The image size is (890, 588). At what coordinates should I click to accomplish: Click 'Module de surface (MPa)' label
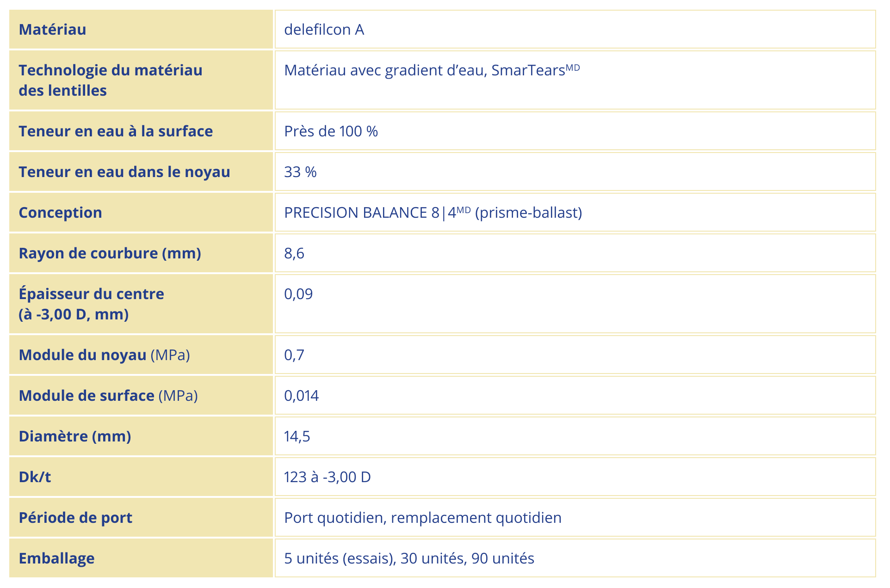108,396
